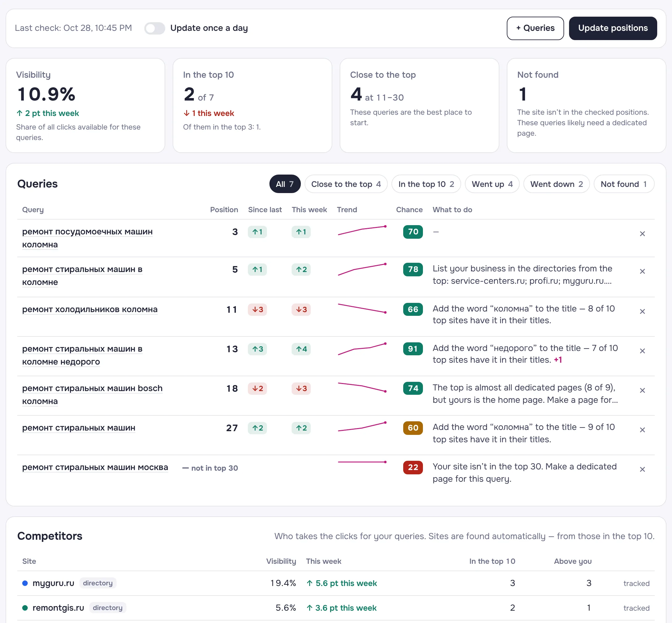
Task: Click competitor site remontgis.ru
Action: (x=58, y=608)
